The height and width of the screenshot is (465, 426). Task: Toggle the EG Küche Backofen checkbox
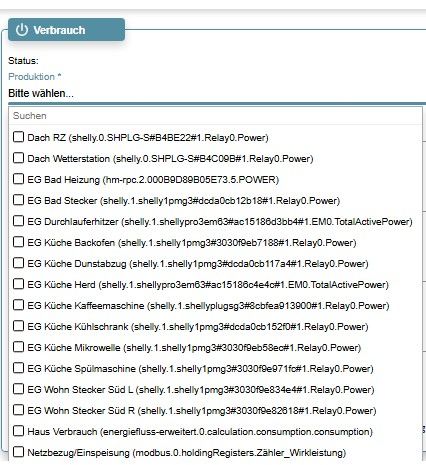click(18, 242)
